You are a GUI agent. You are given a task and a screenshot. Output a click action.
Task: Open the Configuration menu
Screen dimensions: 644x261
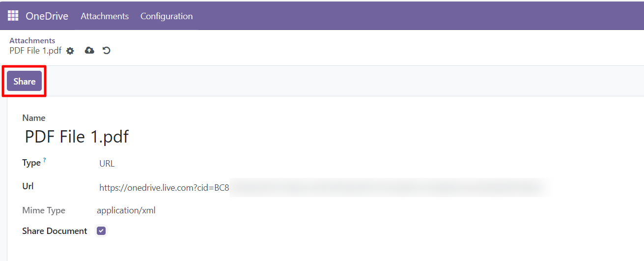click(167, 16)
